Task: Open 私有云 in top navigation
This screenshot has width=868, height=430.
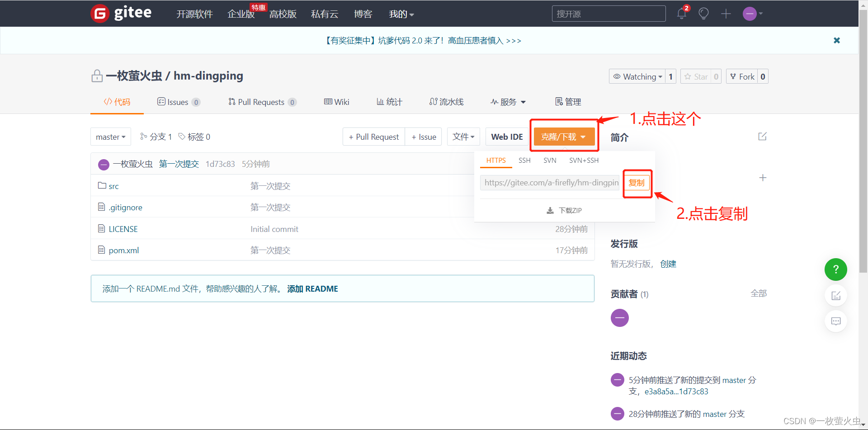Action: pos(324,14)
